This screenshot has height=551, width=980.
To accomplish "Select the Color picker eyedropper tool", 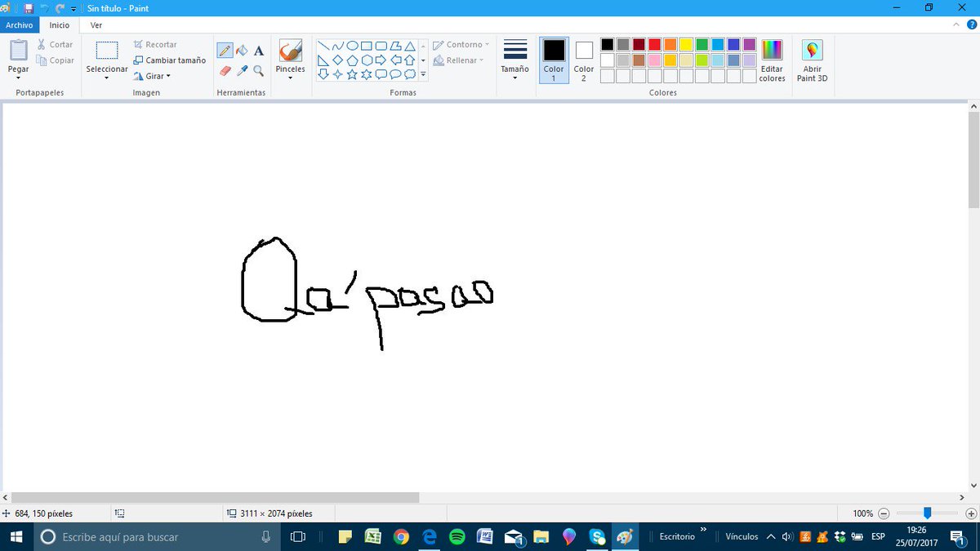I will point(242,71).
